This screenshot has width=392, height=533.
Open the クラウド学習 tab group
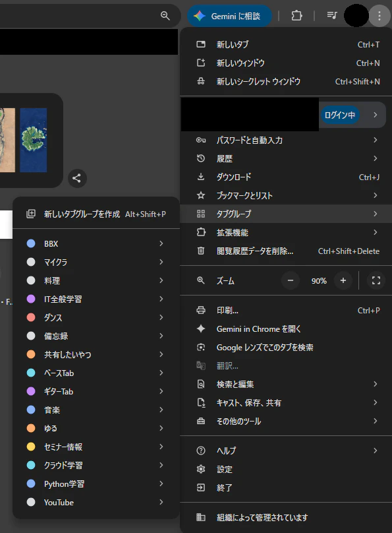(x=96, y=465)
